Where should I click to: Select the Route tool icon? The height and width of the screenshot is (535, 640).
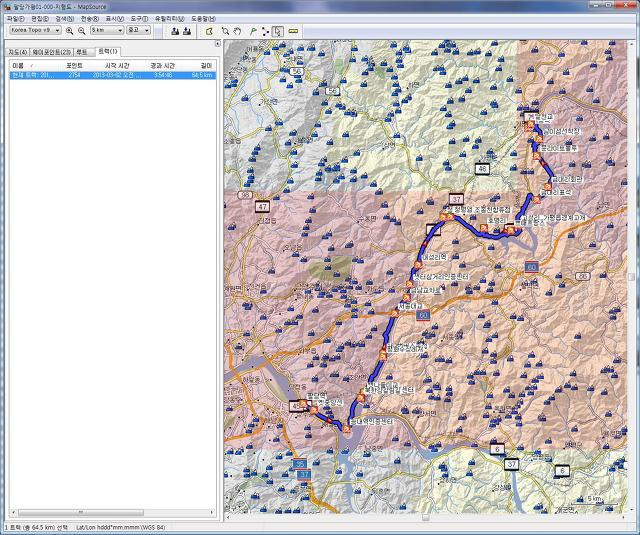point(265,31)
